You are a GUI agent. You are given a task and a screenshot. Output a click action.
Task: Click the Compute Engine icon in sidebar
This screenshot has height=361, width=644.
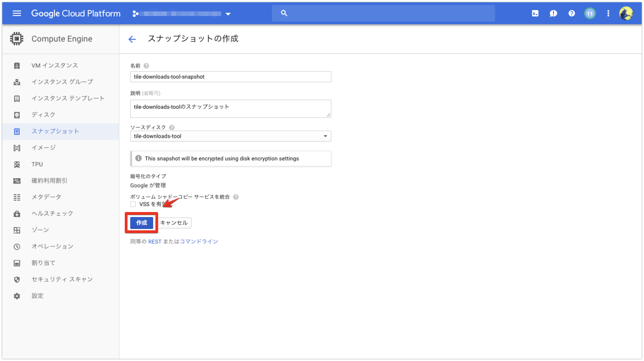tap(17, 39)
